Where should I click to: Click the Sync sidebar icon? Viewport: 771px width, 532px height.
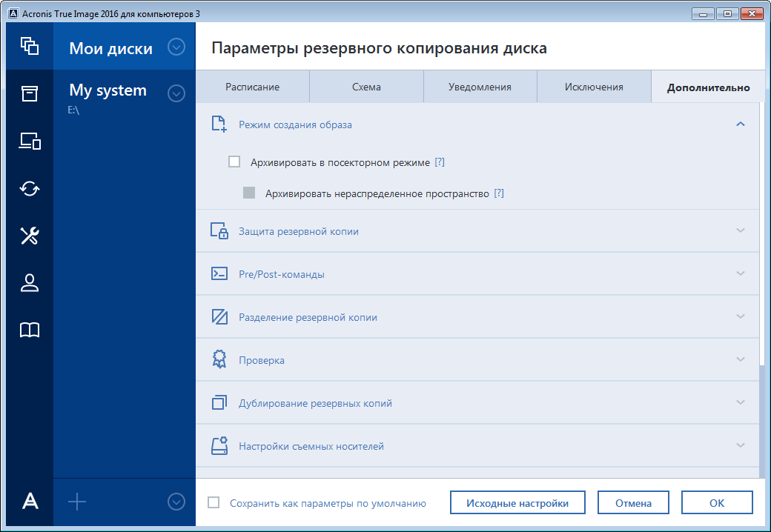(30, 188)
